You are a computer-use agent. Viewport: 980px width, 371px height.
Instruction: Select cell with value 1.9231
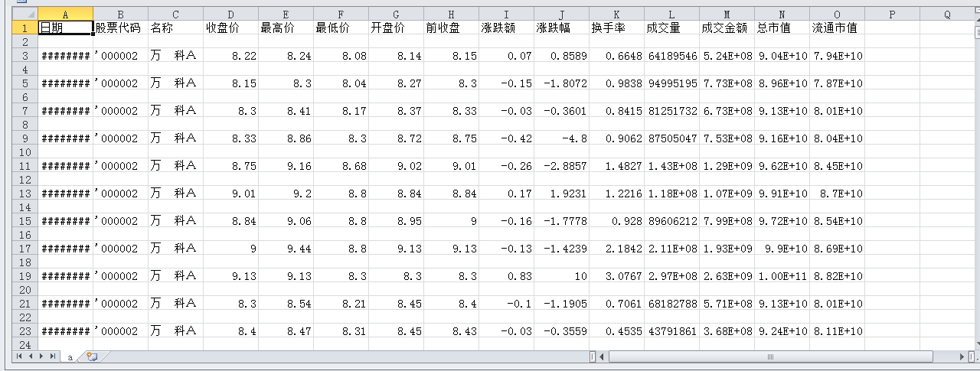tap(561, 194)
